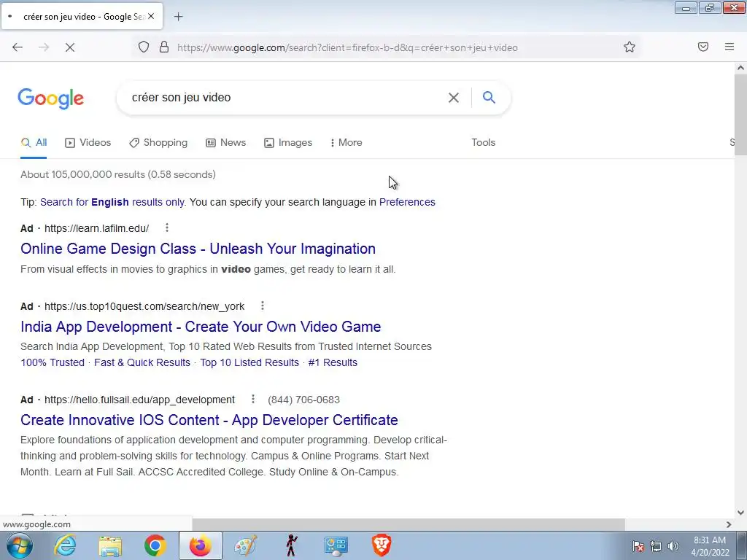Viewport: 747px width, 560px height.
Task: Open the taskbar clock showing 8:31 AM
Action: coord(710,546)
